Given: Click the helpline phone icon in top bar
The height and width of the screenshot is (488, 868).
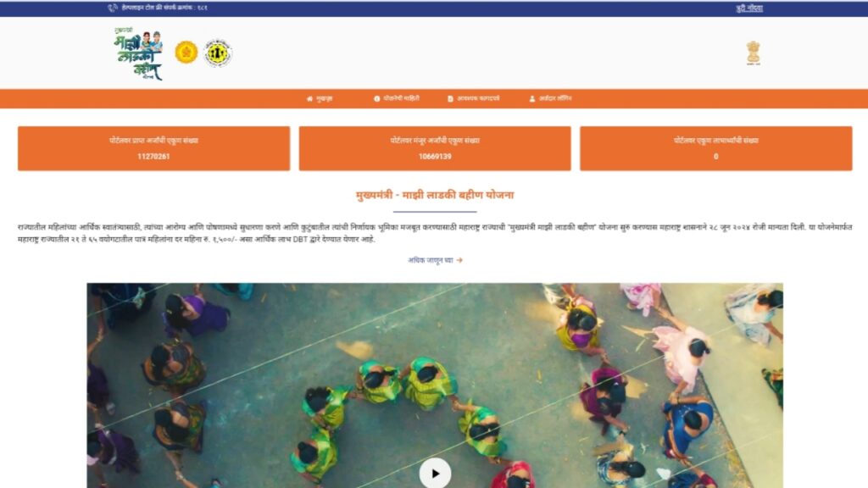Looking at the screenshot, I should click(113, 8).
